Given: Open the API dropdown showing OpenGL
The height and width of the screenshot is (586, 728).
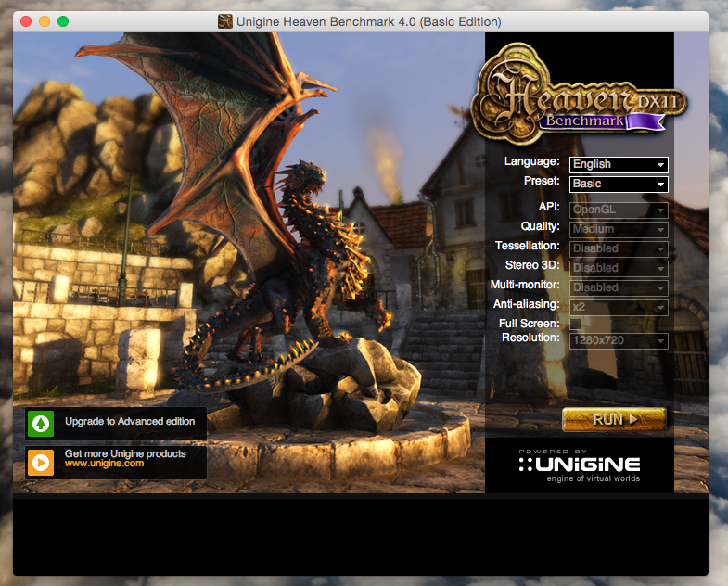Looking at the screenshot, I should pyautogui.click(x=619, y=210).
